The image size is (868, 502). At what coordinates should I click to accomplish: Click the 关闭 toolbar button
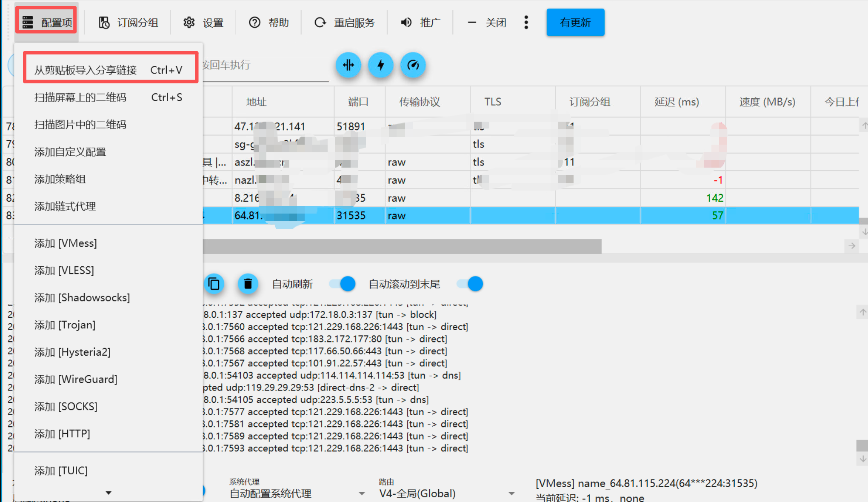[x=487, y=23]
